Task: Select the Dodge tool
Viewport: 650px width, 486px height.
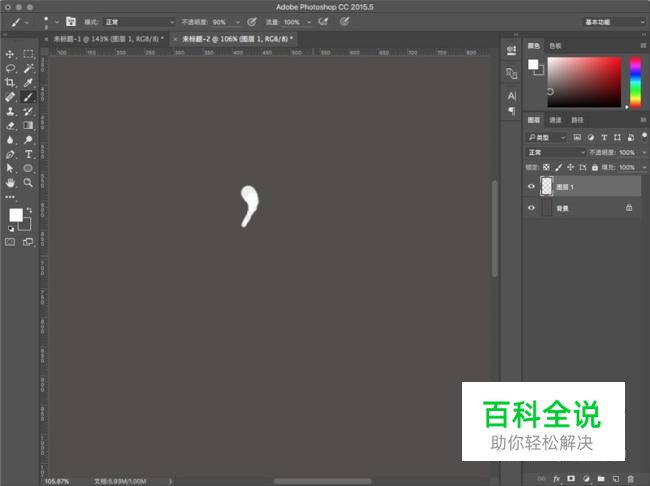Action: [28, 140]
